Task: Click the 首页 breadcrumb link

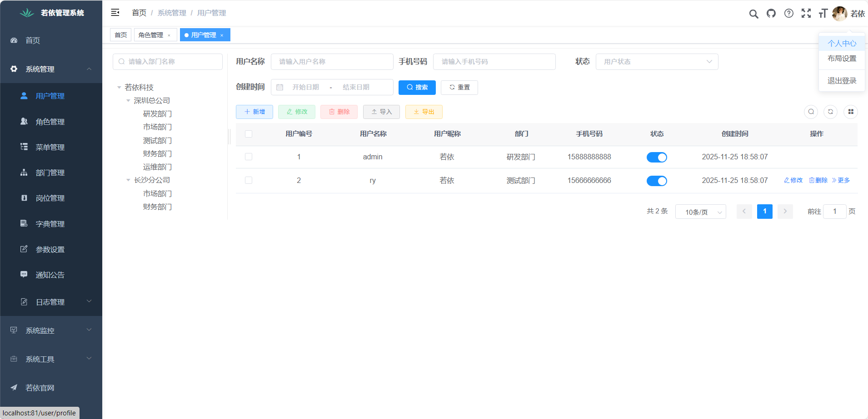Action: [139, 13]
